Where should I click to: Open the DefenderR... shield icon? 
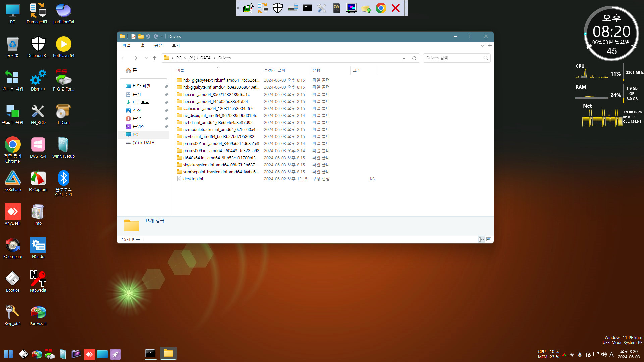[x=38, y=47]
